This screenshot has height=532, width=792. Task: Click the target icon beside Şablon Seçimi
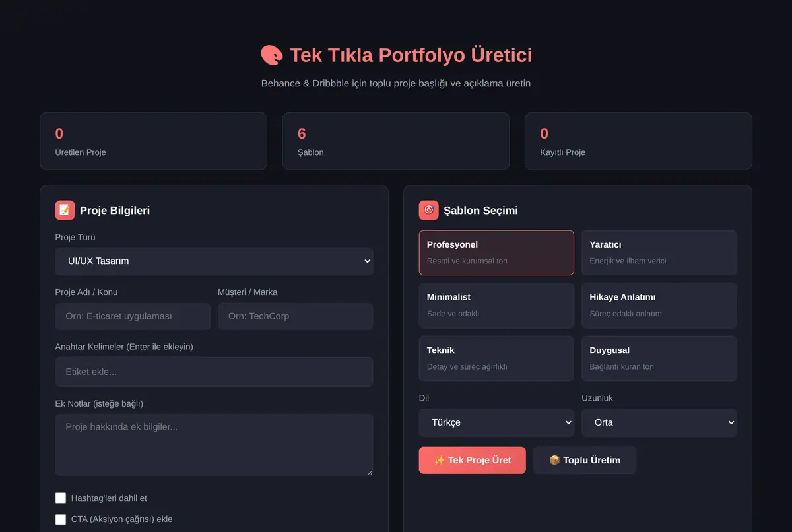tap(428, 210)
